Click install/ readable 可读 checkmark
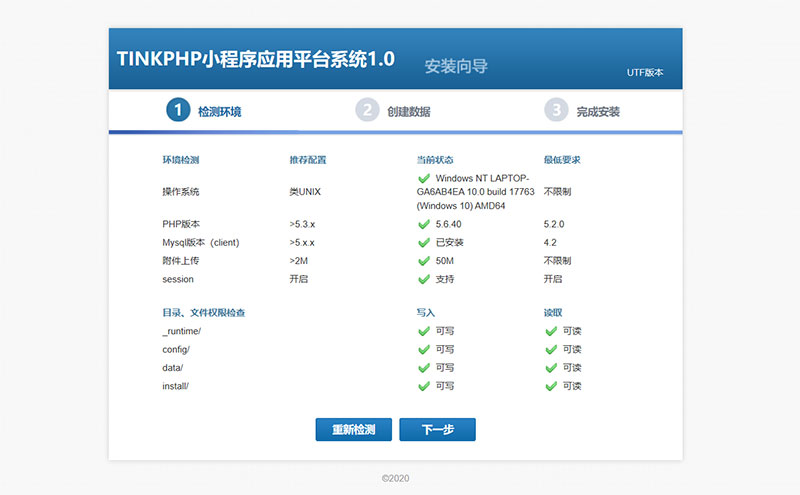The width and height of the screenshot is (800, 495). coord(550,386)
